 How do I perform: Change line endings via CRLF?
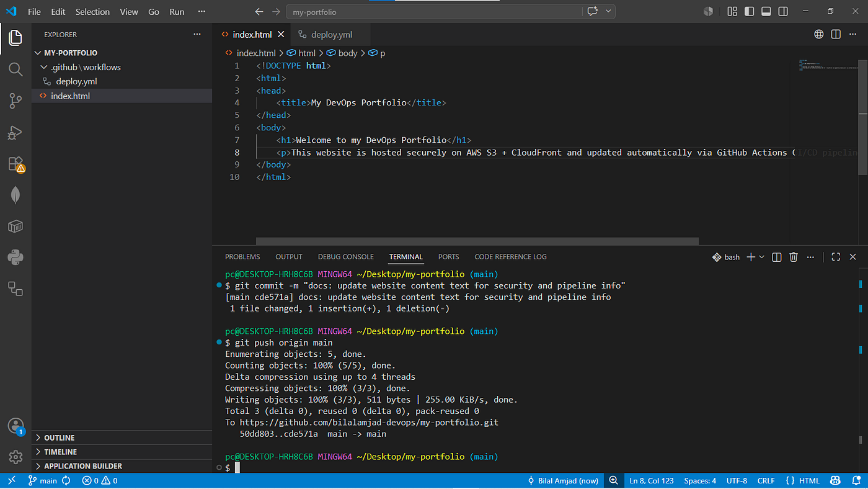tap(766, 481)
